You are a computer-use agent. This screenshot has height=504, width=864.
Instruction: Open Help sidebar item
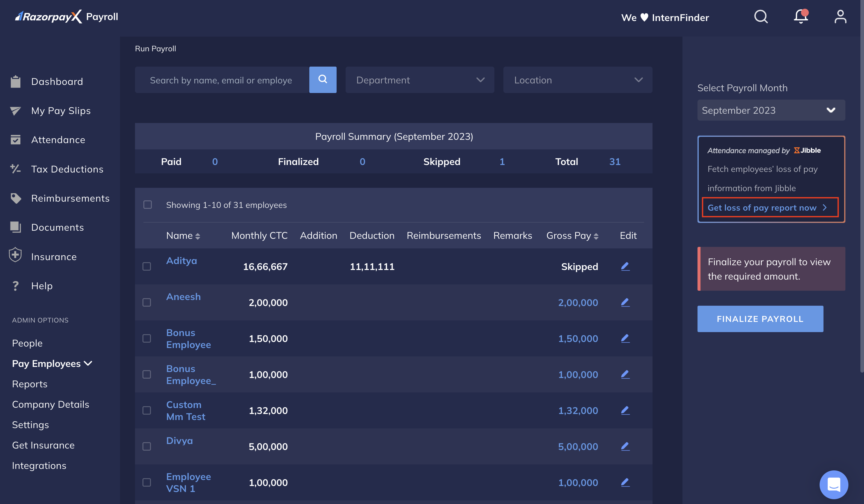[x=42, y=286]
